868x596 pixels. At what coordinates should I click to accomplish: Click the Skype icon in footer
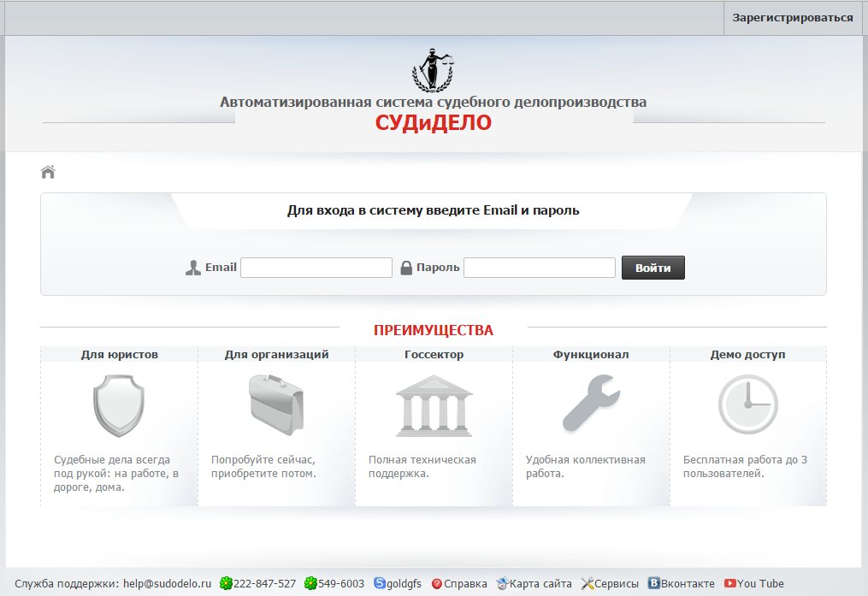[x=380, y=582]
